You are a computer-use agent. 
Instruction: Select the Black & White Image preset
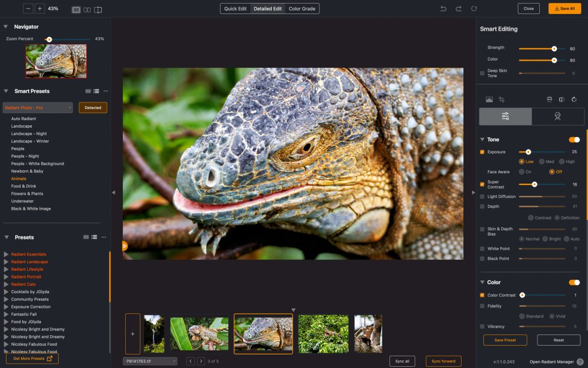(x=31, y=209)
